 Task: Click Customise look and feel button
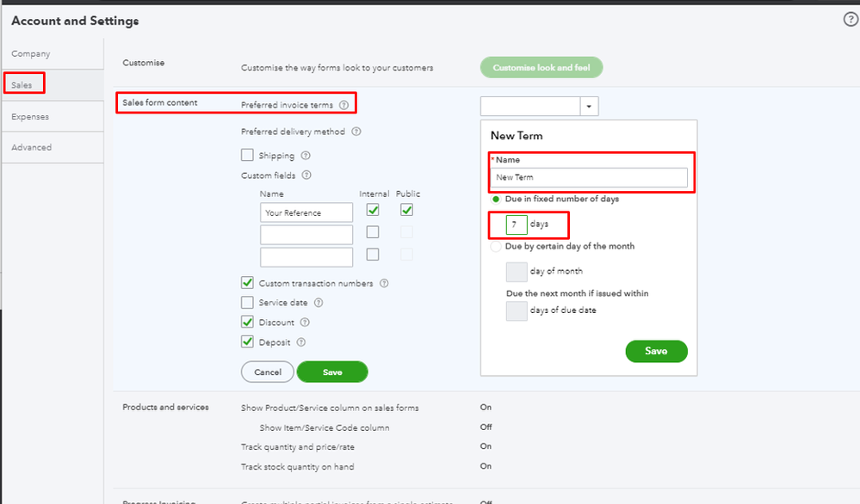[x=541, y=67]
